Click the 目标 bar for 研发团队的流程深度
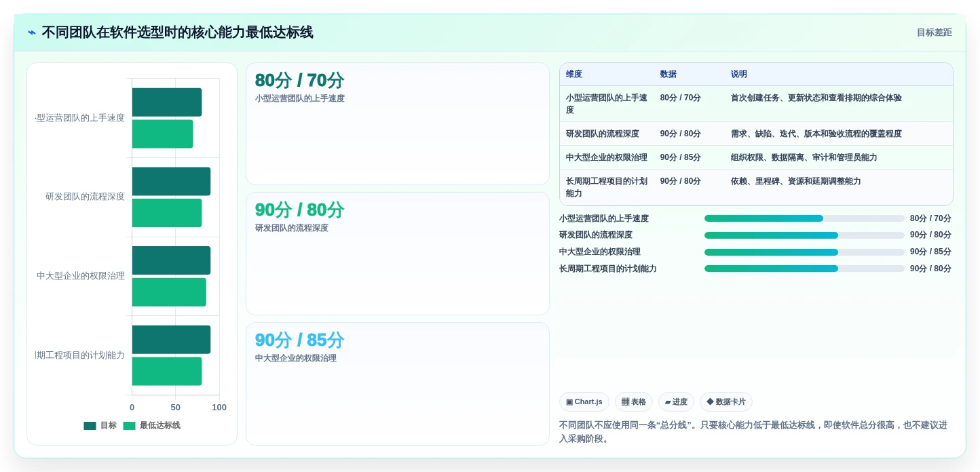Image resolution: width=980 pixels, height=472 pixels. coord(171,182)
